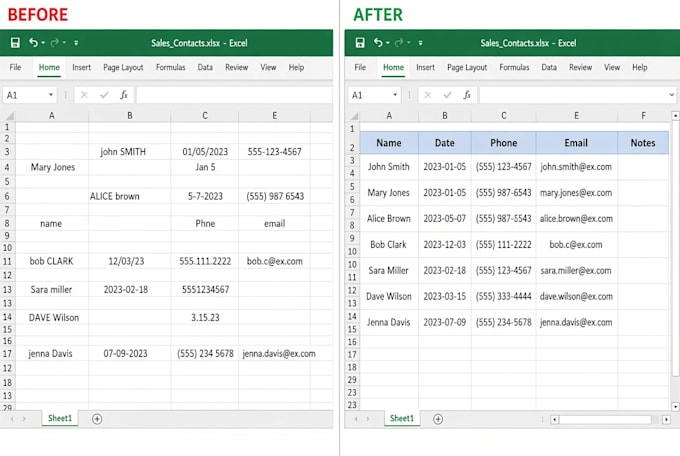
Task: Open Page Layout tab in AFTER window
Action: 467,67
